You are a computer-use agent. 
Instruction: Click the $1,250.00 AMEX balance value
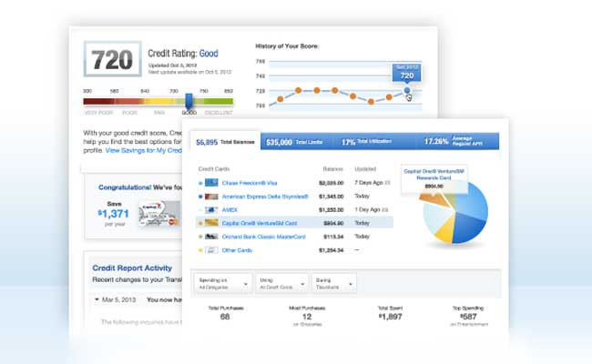[x=332, y=209]
